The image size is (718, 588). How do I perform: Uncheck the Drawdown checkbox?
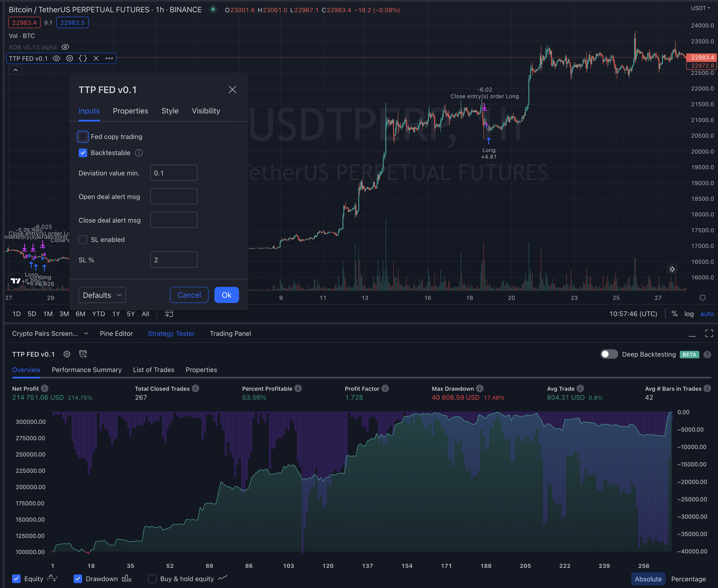pos(78,579)
